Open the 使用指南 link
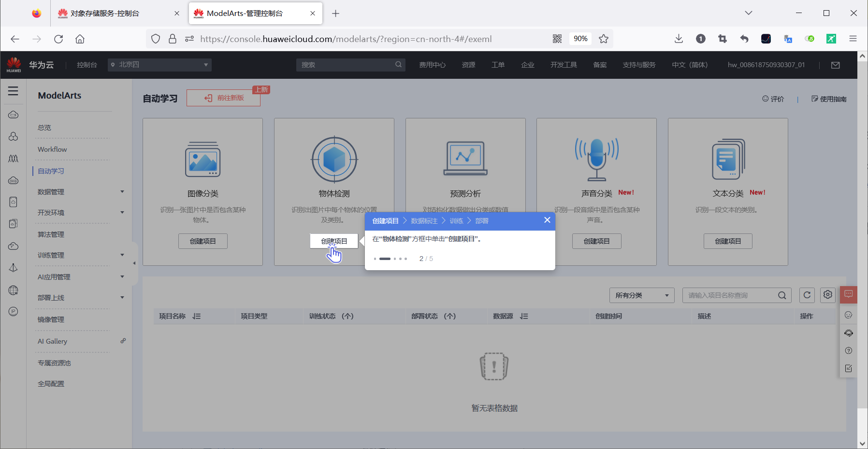868x449 pixels. coord(829,99)
